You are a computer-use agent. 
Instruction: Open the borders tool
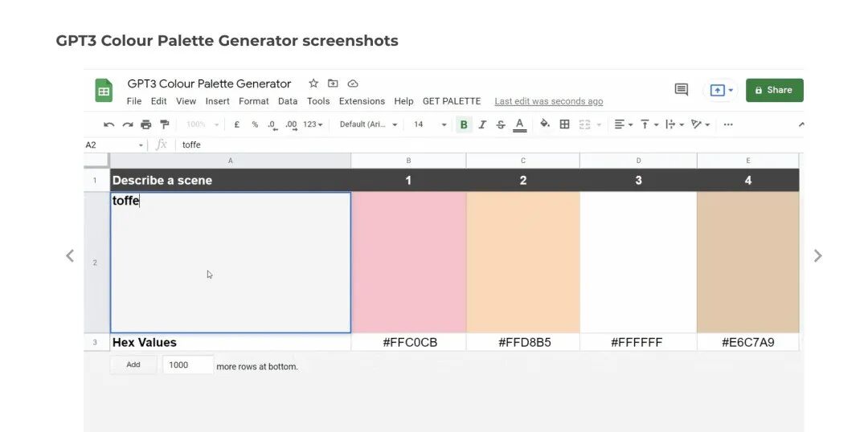point(564,124)
